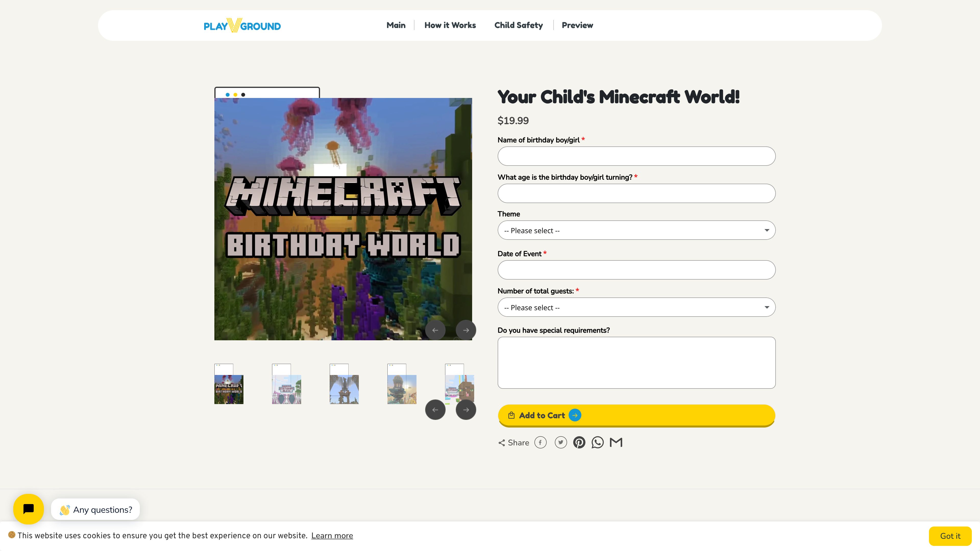
Task: Open the chat bubble widget
Action: coord(28,509)
